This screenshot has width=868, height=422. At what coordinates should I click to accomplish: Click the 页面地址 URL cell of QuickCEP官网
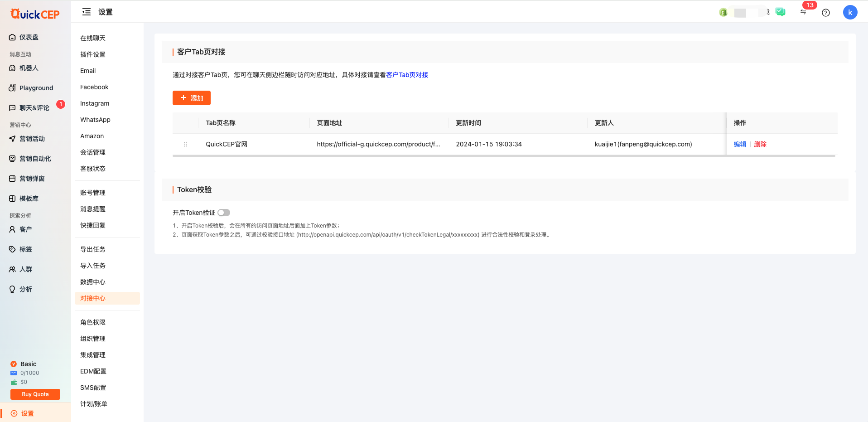[378, 144]
